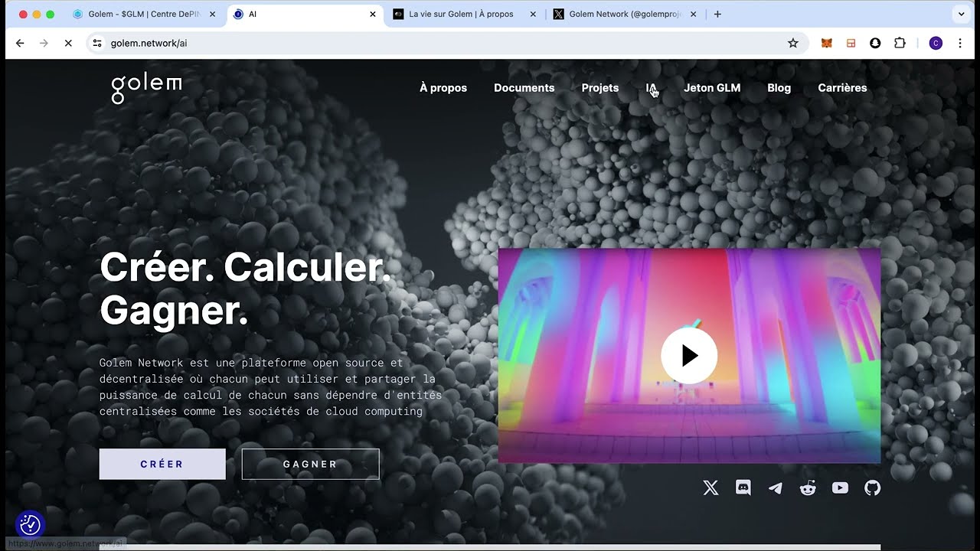This screenshot has height=551, width=980.
Task: Stop loading the page
Action: tap(68, 44)
